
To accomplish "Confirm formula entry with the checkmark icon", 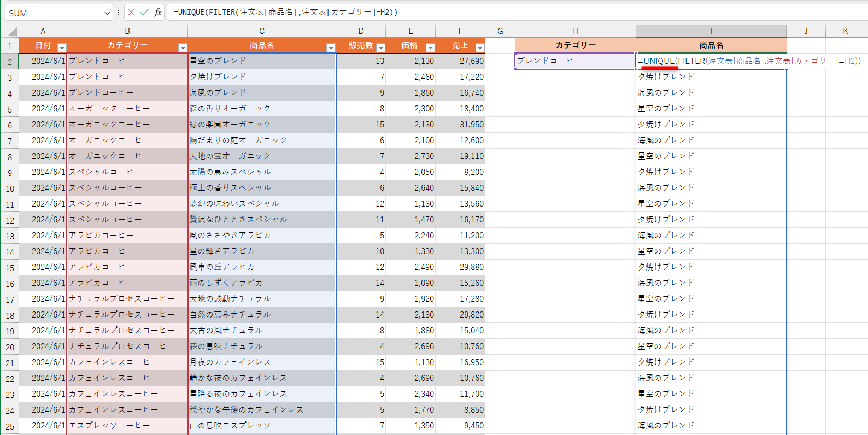I will [x=144, y=12].
